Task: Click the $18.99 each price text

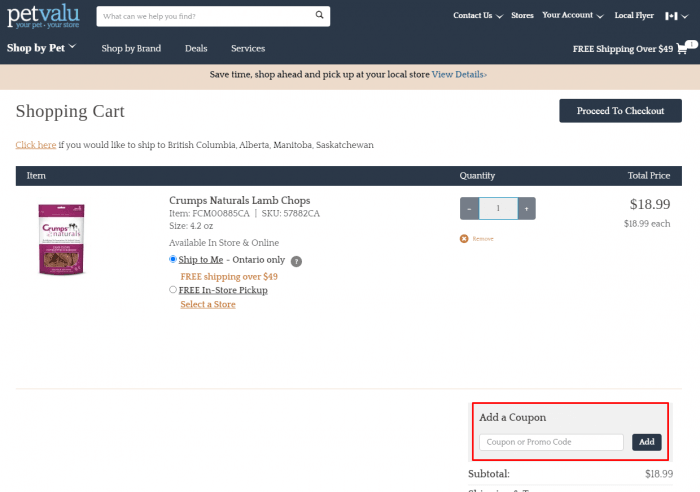Action: click(x=647, y=224)
